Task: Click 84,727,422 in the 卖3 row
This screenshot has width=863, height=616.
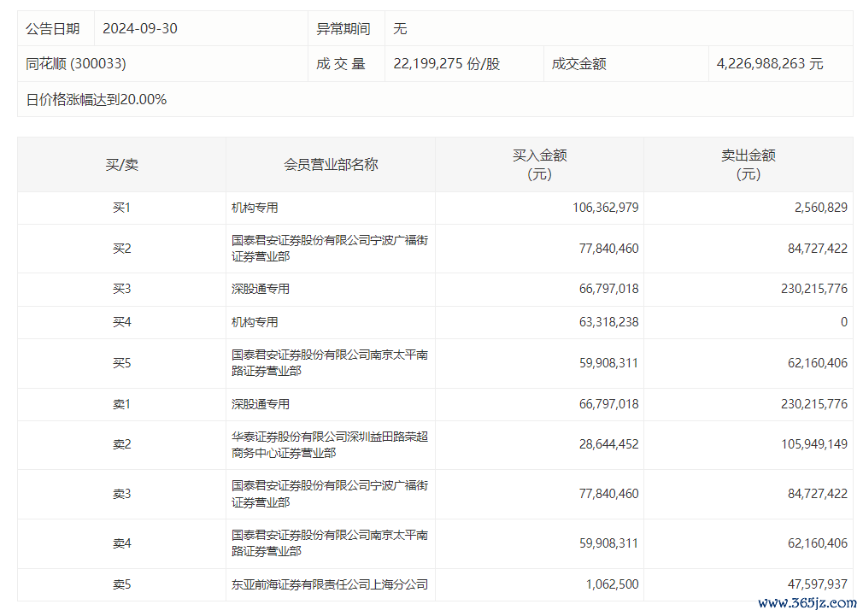Action: point(818,494)
